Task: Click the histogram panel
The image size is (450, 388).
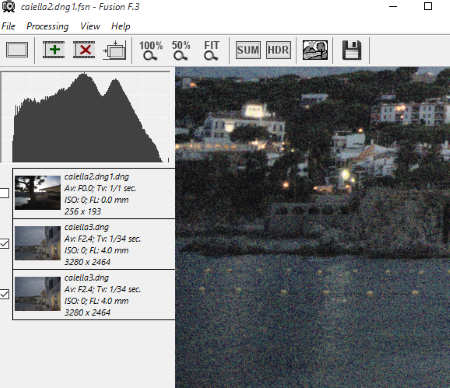Action: coord(85,117)
